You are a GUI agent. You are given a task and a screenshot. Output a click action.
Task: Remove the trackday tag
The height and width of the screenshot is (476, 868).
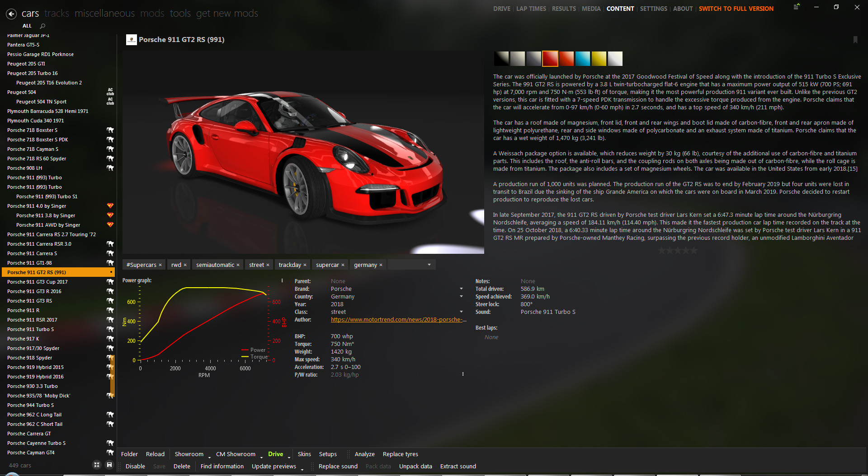305,265
